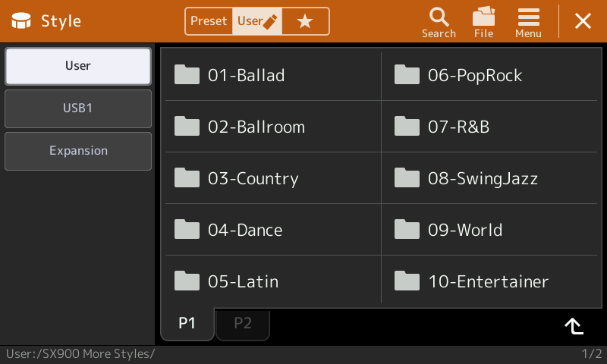Screen dimensions: 607x364
Task: Select the User drive button
Action: [78, 66]
